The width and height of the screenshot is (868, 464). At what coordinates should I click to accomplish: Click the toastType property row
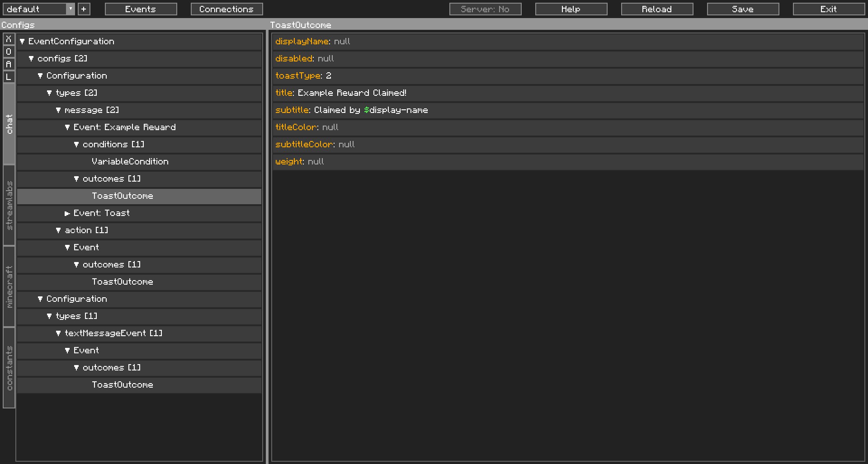coord(568,76)
